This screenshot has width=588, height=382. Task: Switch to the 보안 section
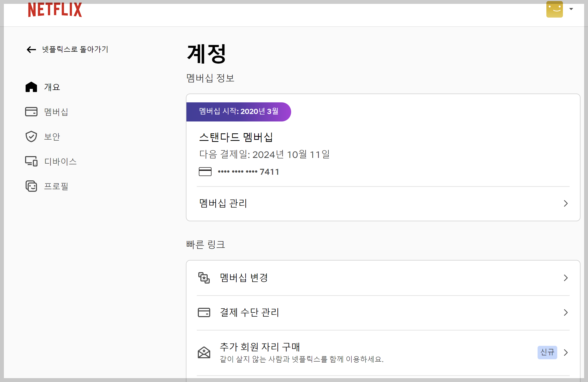pos(52,136)
